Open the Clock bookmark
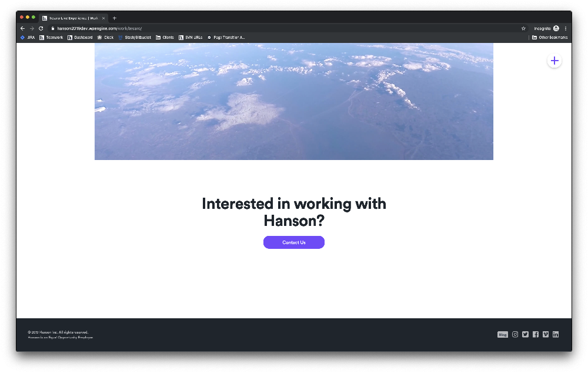Screen dimensions: 588x373 pyautogui.click(x=105, y=38)
